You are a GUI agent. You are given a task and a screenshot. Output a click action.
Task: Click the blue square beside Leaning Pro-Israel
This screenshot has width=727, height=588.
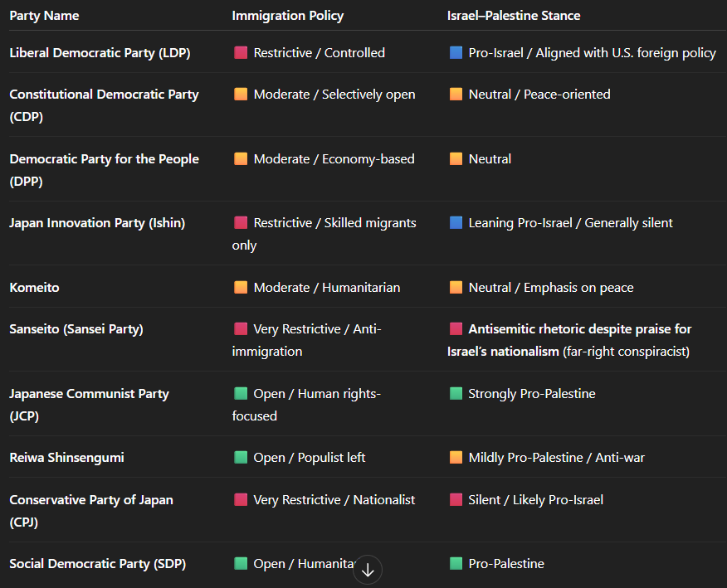pyautogui.click(x=456, y=223)
